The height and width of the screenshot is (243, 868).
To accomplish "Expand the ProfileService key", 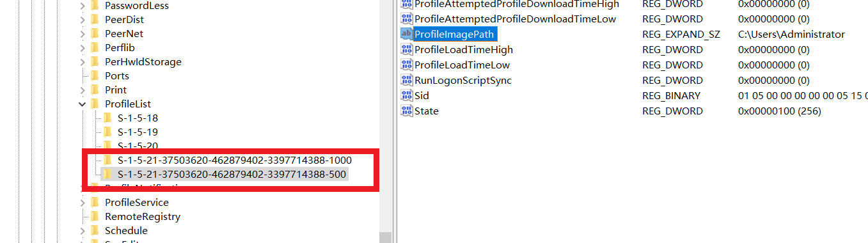I will pyautogui.click(x=83, y=202).
